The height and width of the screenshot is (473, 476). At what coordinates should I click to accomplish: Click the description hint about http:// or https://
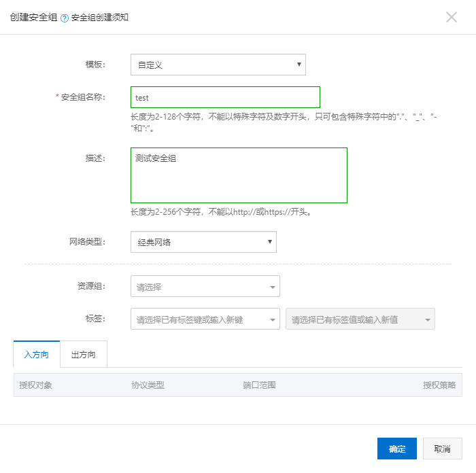coord(221,212)
